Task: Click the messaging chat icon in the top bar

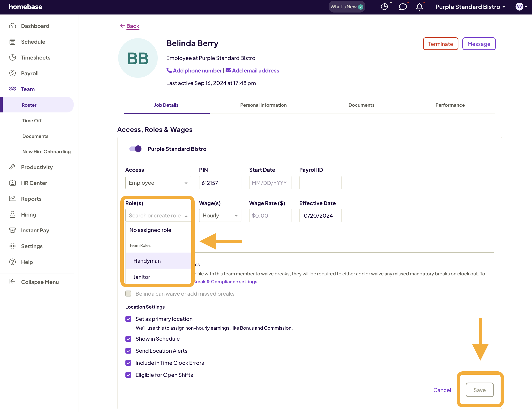Action: pos(403,7)
